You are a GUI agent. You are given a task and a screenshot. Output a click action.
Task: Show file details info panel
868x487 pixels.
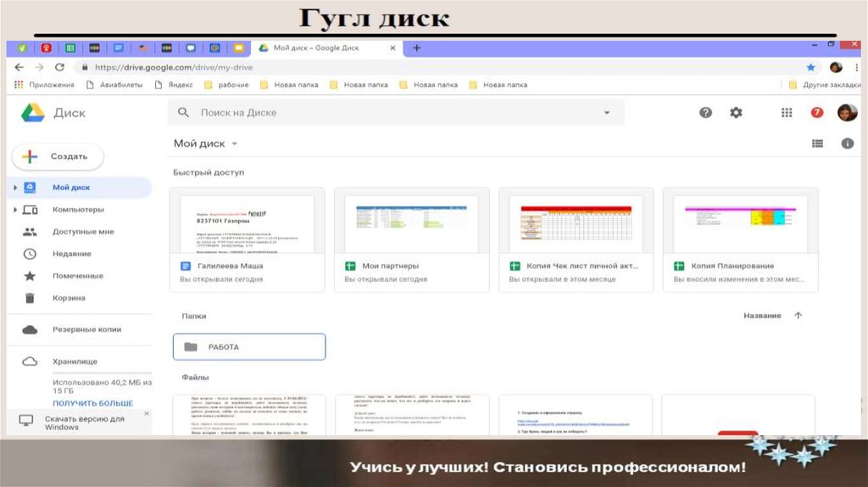click(x=846, y=144)
